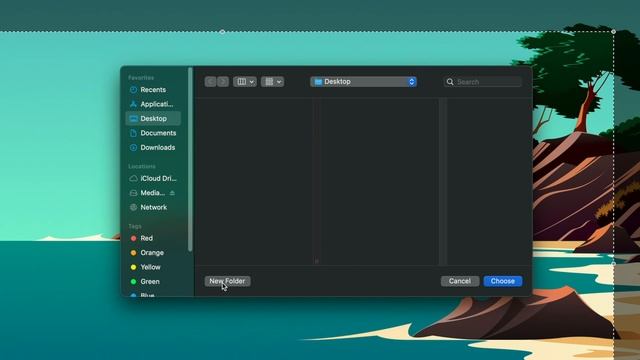640x360 pixels.
Task: Select the Orange tag
Action: [x=153, y=253]
